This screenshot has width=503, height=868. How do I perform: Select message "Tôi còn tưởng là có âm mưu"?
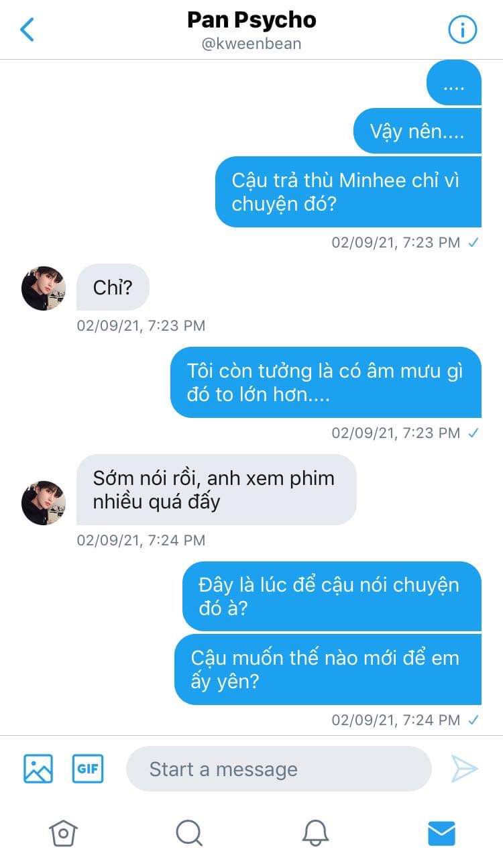pyautogui.click(x=326, y=382)
